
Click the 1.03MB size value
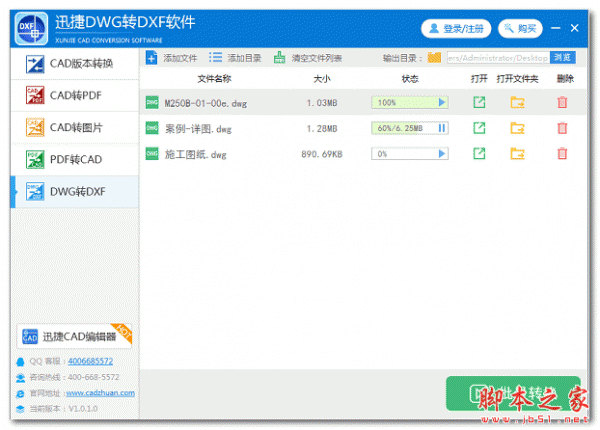click(x=322, y=103)
